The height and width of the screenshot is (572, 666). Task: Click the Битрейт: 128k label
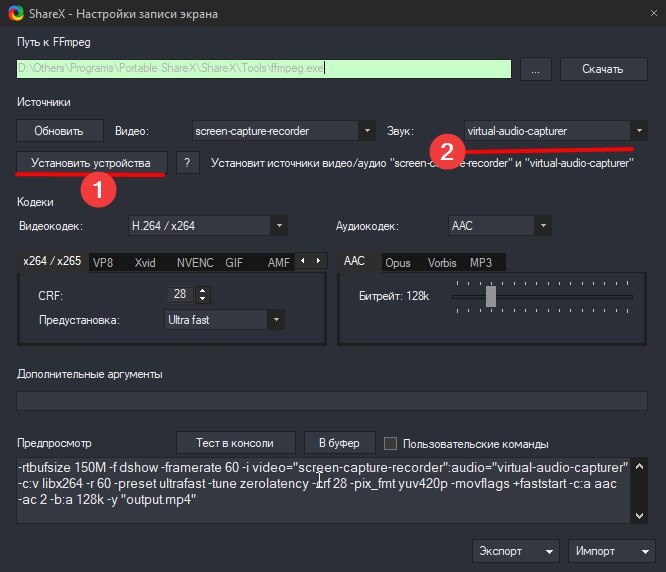coord(394,296)
